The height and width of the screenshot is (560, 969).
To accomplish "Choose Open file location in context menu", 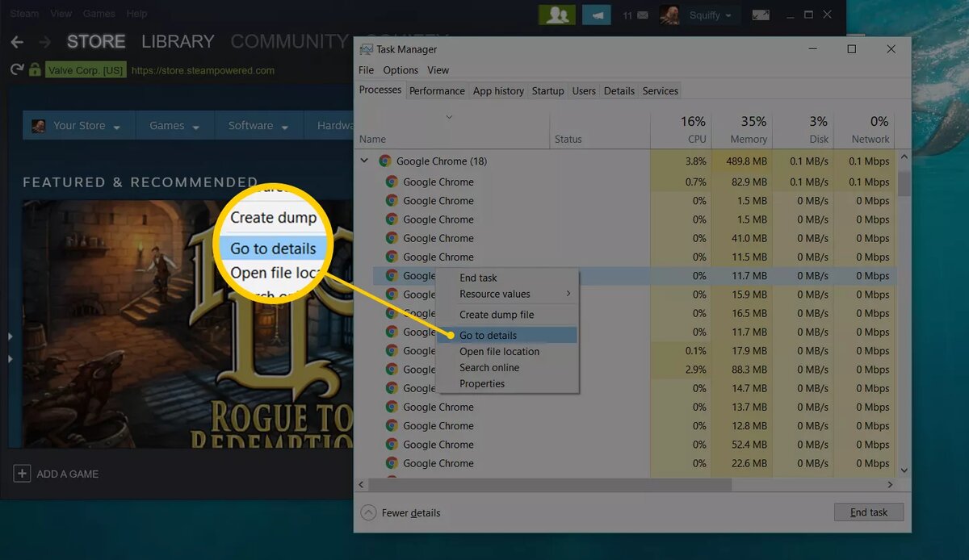I will [507, 351].
